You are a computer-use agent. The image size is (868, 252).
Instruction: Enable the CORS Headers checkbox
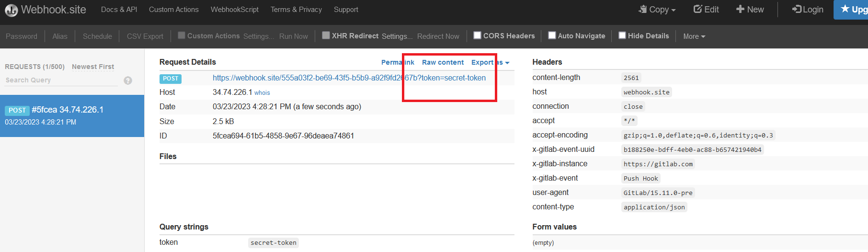(x=477, y=35)
